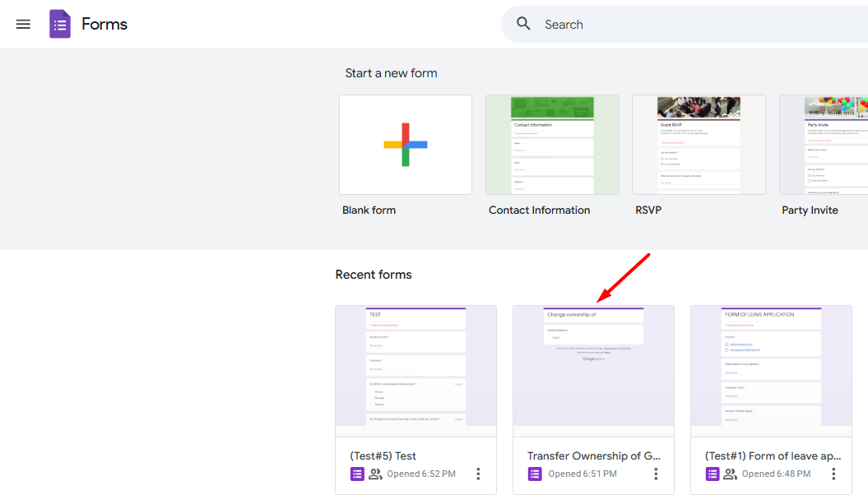Viewport: 868px width, 504px height.
Task: Click the Contact Information label text
Action: coord(539,210)
